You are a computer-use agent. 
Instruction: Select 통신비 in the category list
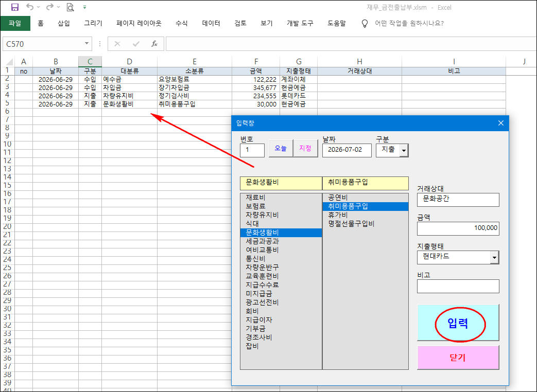(281, 259)
